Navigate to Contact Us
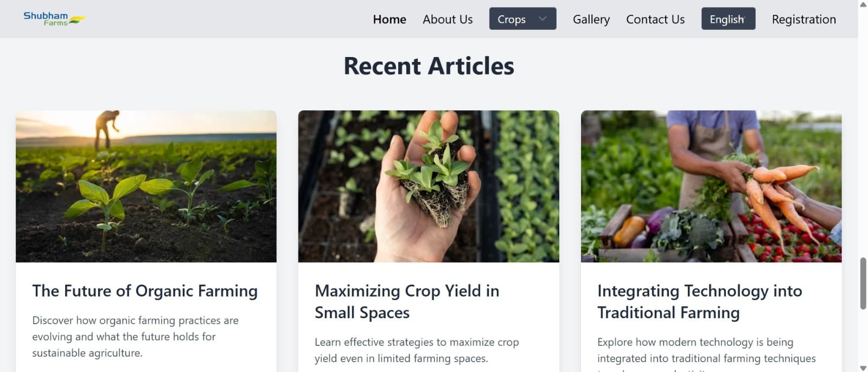Viewport: 868px width, 372px height. (x=655, y=20)
